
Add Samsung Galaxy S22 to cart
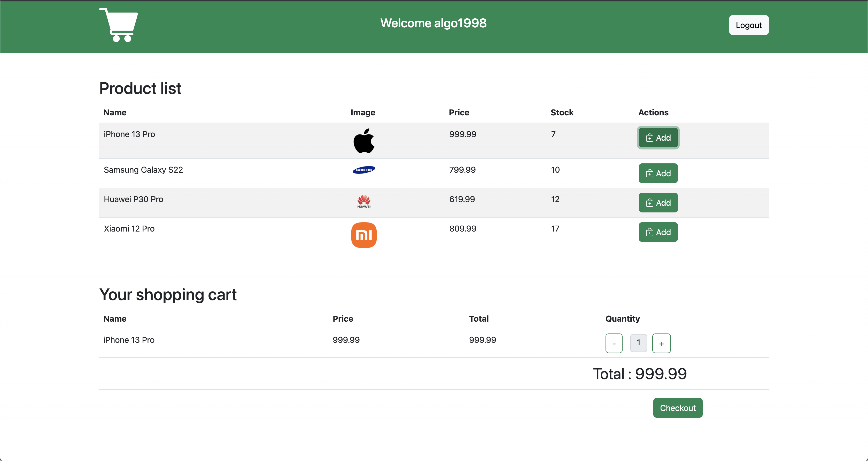tap(658, 173)
